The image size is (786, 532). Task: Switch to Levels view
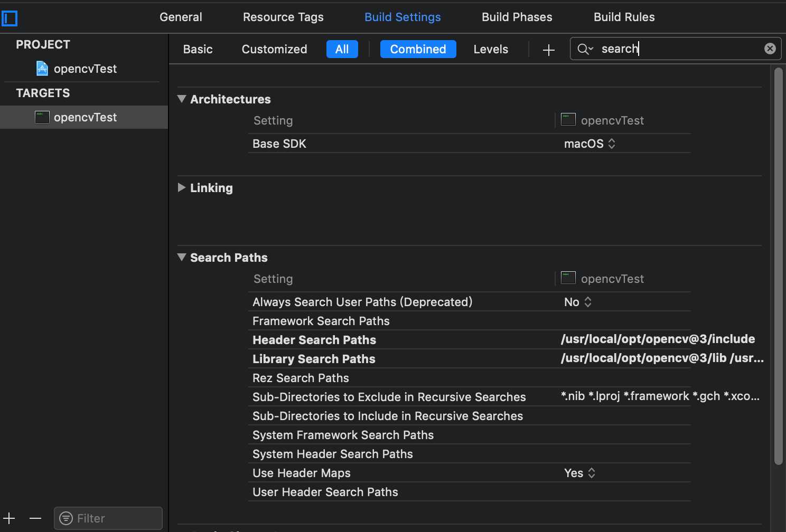pyautogui.click(x=491, y=49)
